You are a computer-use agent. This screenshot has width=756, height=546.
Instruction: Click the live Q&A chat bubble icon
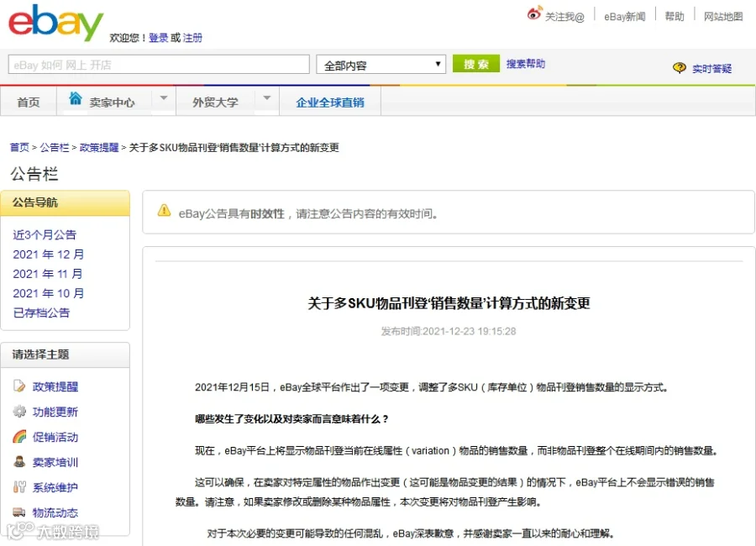coord(680,68)
